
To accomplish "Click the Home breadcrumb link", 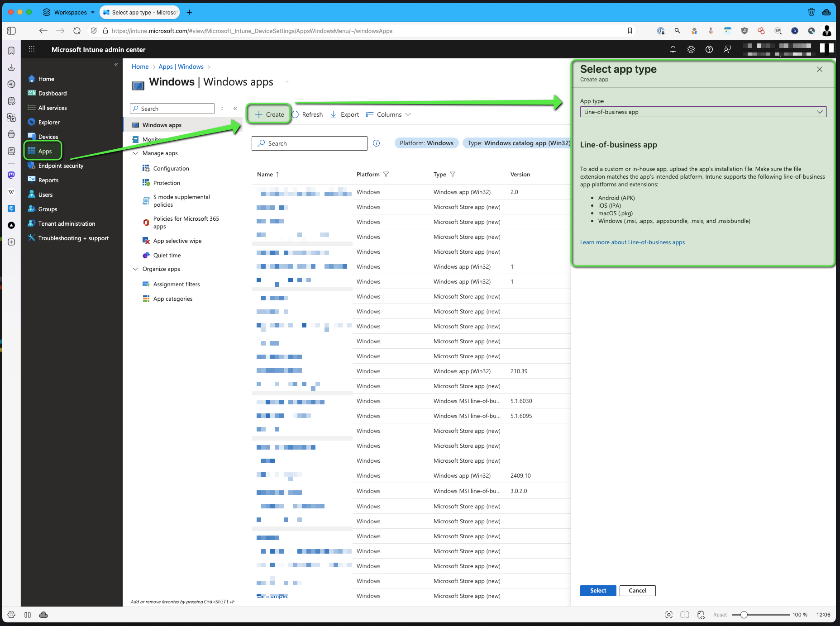I will (x=140, y=66).
